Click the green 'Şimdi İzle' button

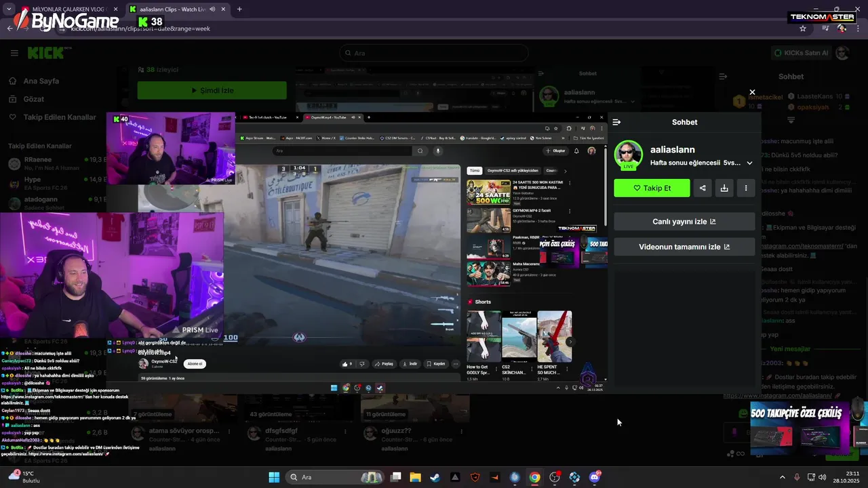212,90
